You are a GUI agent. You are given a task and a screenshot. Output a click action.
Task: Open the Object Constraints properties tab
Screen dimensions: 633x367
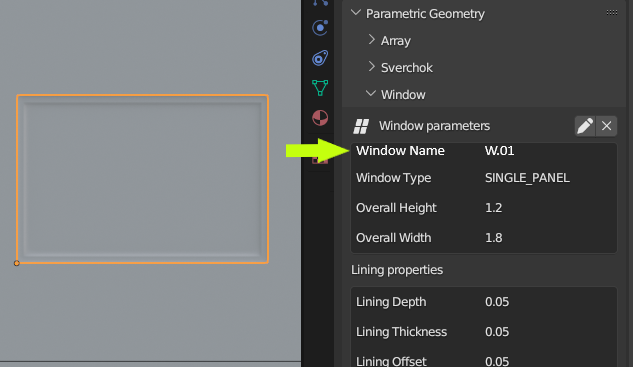pyautogui.click(x=320, y=58)
